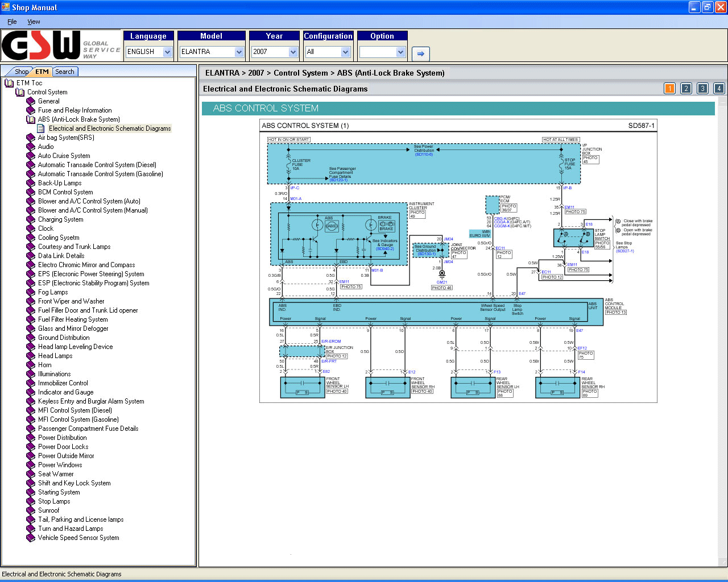This screenshot has width=728, height=582.
Task: Select Automatic Transaxle Control System (Diesel)
Action: [x=97, y=165]
